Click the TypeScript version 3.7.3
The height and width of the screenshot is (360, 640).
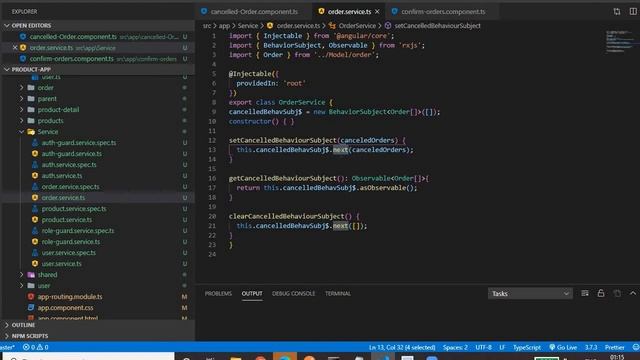(591, 347)
